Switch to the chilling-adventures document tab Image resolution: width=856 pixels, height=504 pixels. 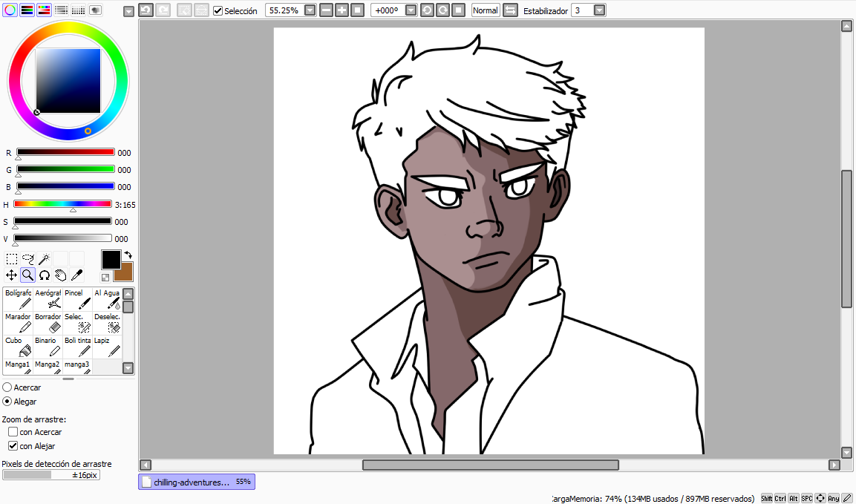pyautogui.click(x=197, y=482)
